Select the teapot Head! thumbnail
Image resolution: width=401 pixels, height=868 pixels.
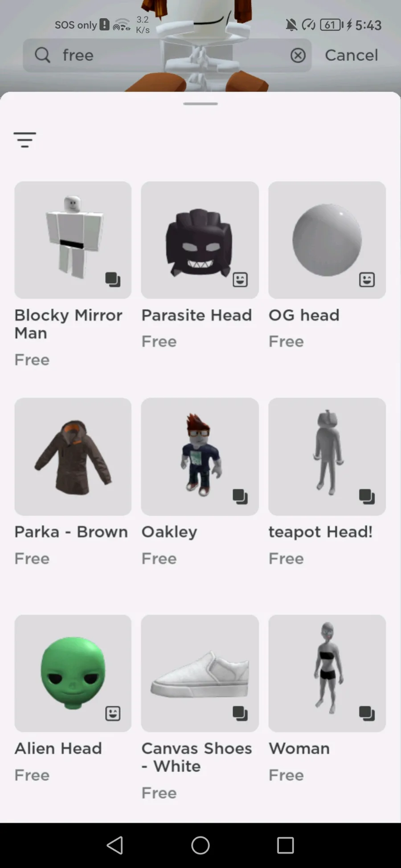[x=327, y=457]
